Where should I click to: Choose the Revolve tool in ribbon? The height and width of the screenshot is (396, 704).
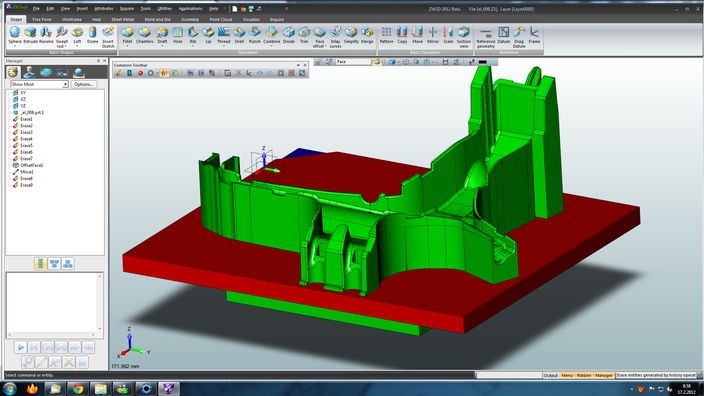(x=46, y=35)
